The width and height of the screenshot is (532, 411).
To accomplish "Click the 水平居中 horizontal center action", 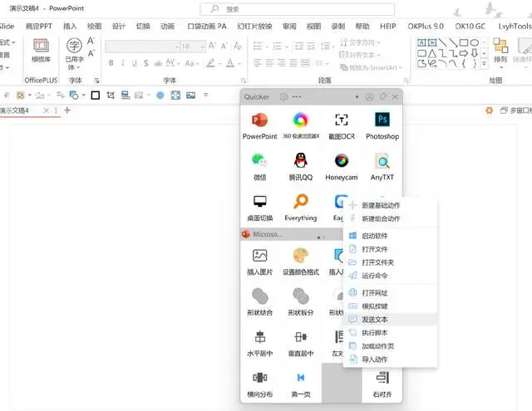I will pyautogui.click(x=259, y=343).
